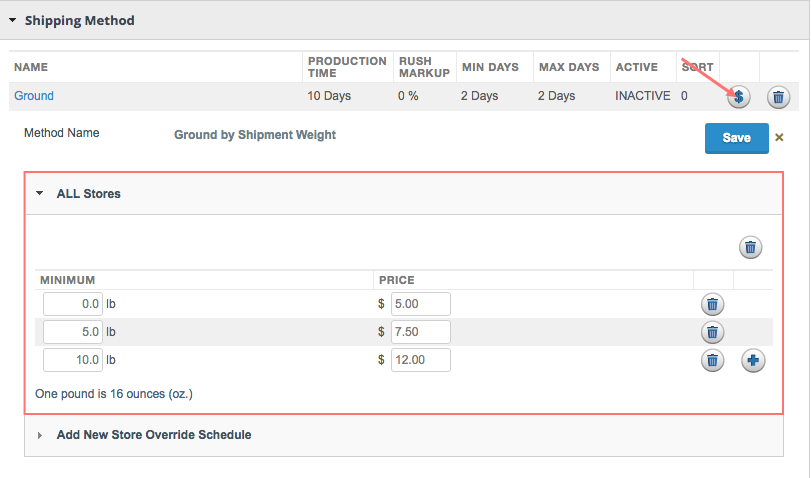The image size is (811, 478).
Task: Delete the ALL Stores pricing schedule
Action: (x=751, y=247)
